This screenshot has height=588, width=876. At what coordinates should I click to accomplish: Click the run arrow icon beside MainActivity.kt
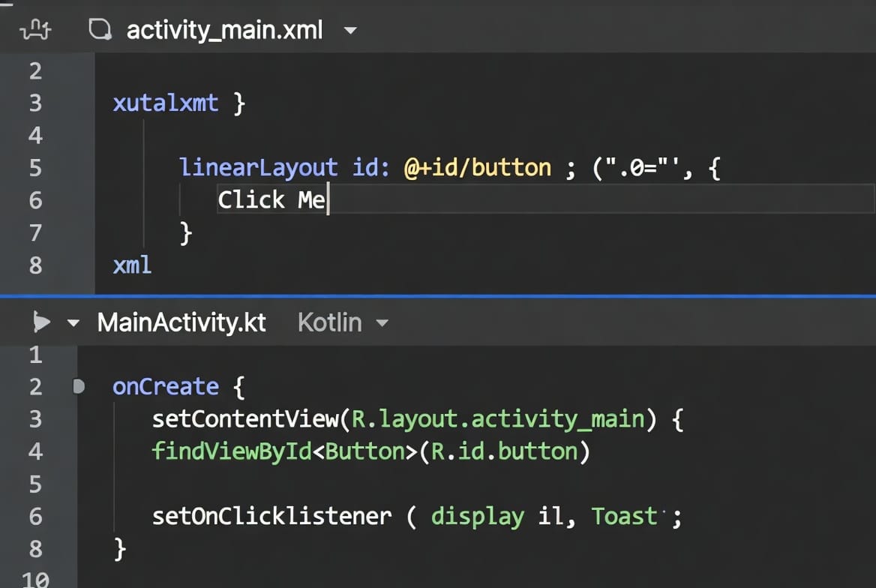pos(42,322)
